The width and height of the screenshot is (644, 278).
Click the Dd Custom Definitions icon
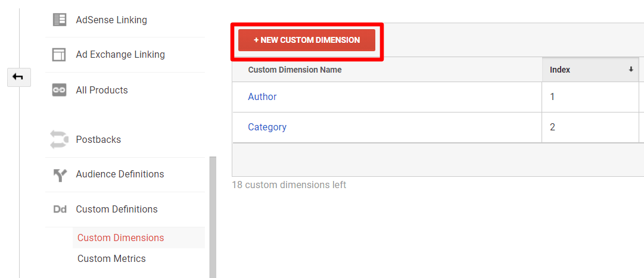click(60, 210)
